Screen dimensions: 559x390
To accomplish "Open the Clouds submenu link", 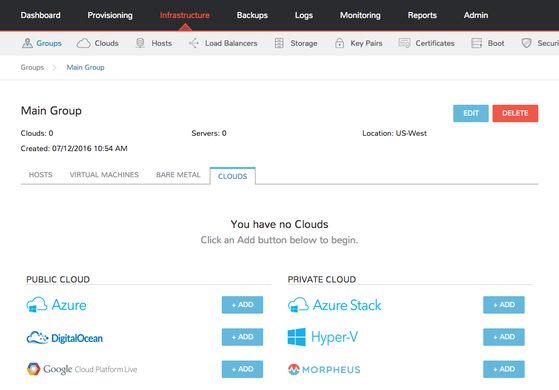I will click(x=106, y=43).
